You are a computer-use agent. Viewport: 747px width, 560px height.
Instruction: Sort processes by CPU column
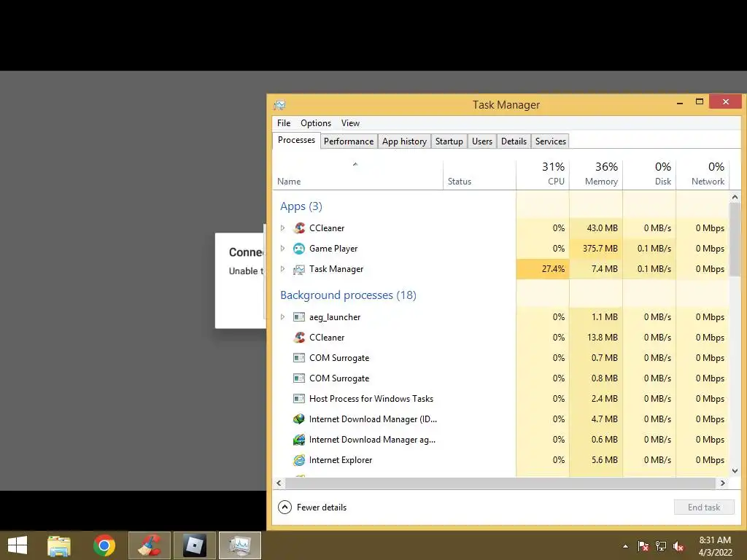pos(543,175)
